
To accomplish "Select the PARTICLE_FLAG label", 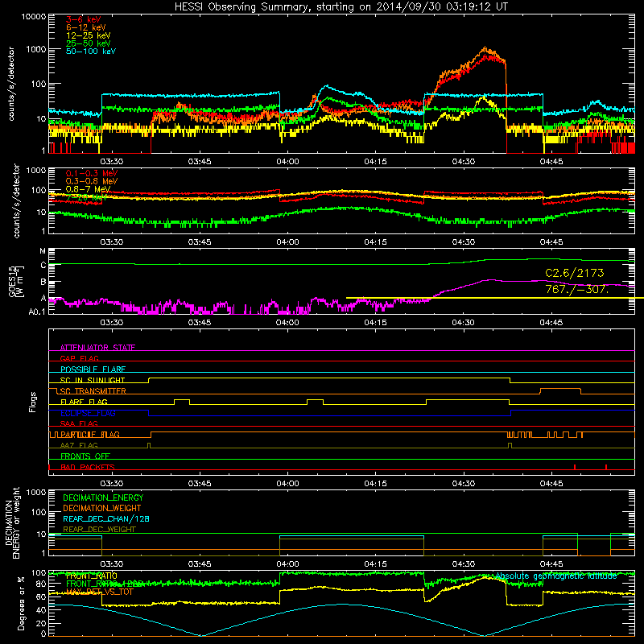I will pos(90,435).
